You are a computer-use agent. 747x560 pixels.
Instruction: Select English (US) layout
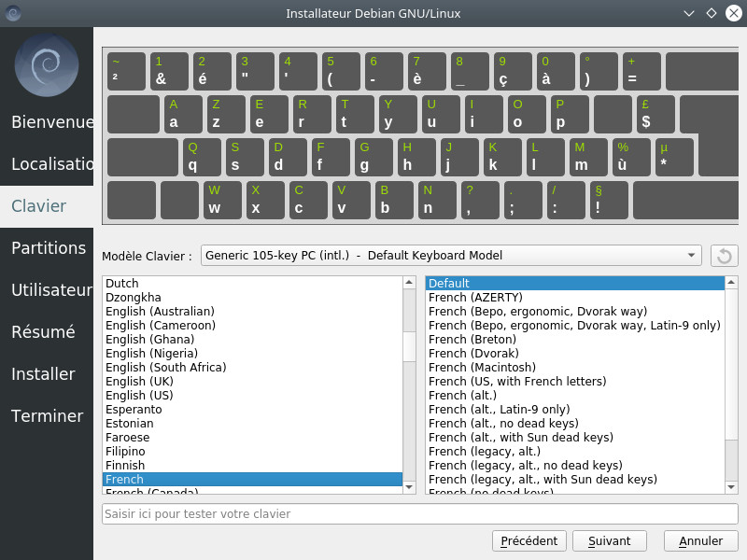click(139, 395)
